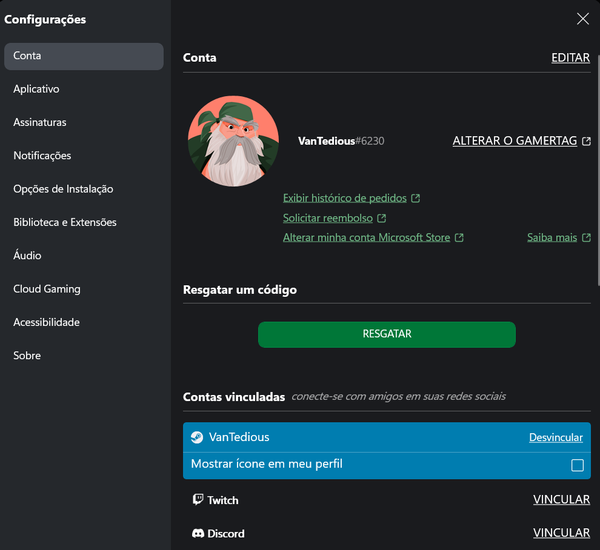Viewport: 600px width, 550px height.
Task: Click the Steam icon beside VanTedious
Action: pos(198,437)
